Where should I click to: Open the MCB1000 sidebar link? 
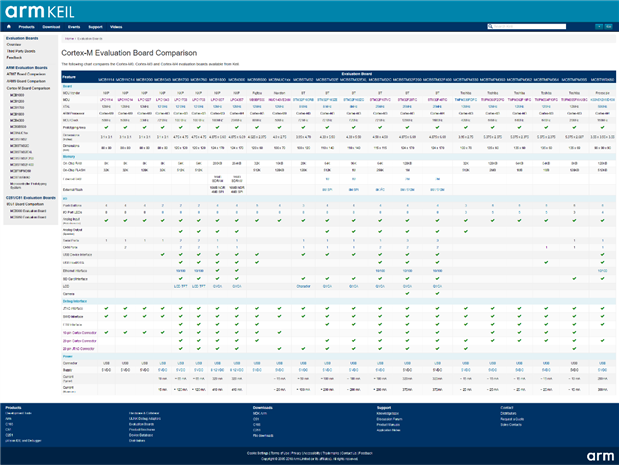pos(17,95)
